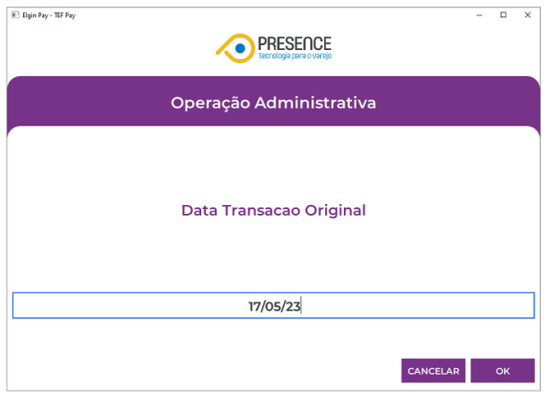Viewport: 554px width, 406px height.
Task: Click the 'tecnologia para o varejo' tagline
Action: 295,56
